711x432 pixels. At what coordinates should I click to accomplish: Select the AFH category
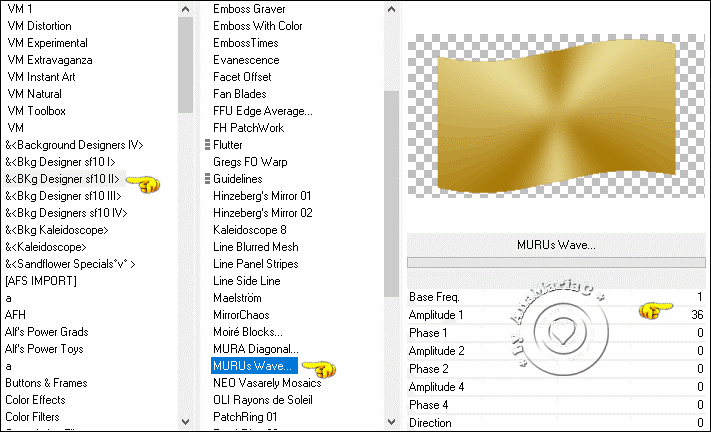15,315
